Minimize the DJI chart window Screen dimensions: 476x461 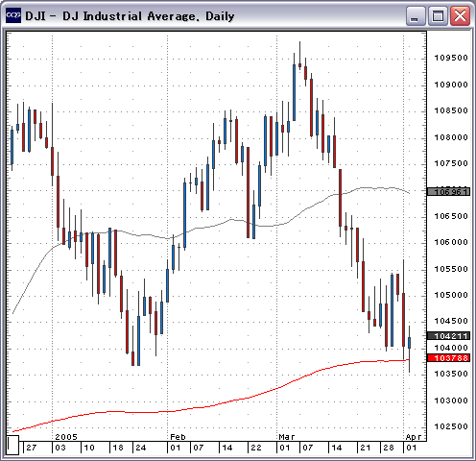pyautogui.click(x=416, y=15)
